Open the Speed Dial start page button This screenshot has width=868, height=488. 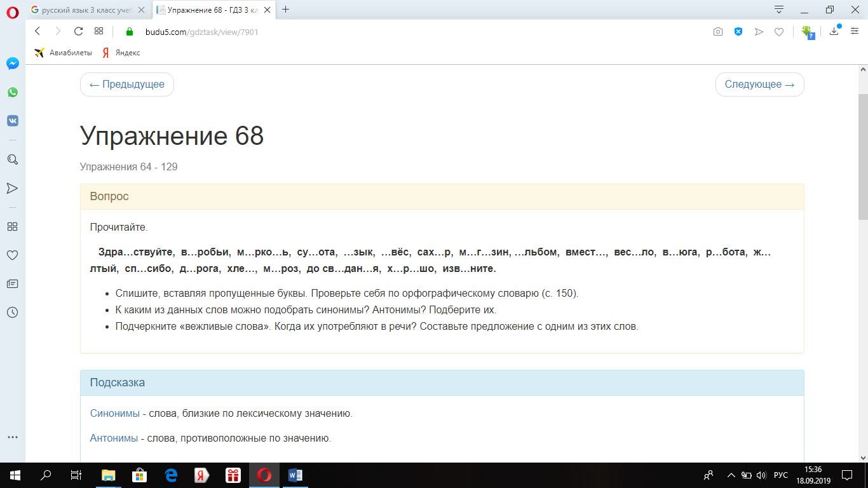coord(98,31)
